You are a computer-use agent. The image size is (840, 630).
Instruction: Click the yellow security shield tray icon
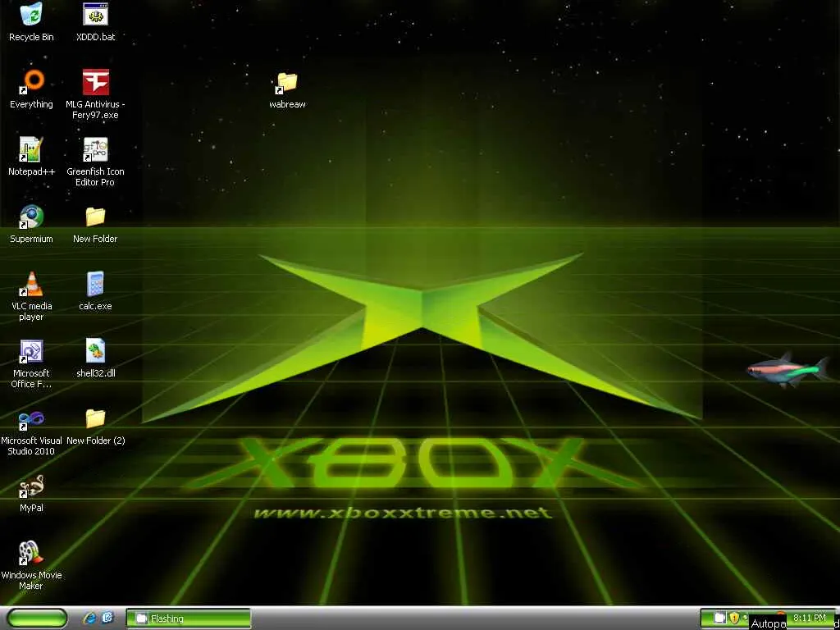(x=734, y=618)
